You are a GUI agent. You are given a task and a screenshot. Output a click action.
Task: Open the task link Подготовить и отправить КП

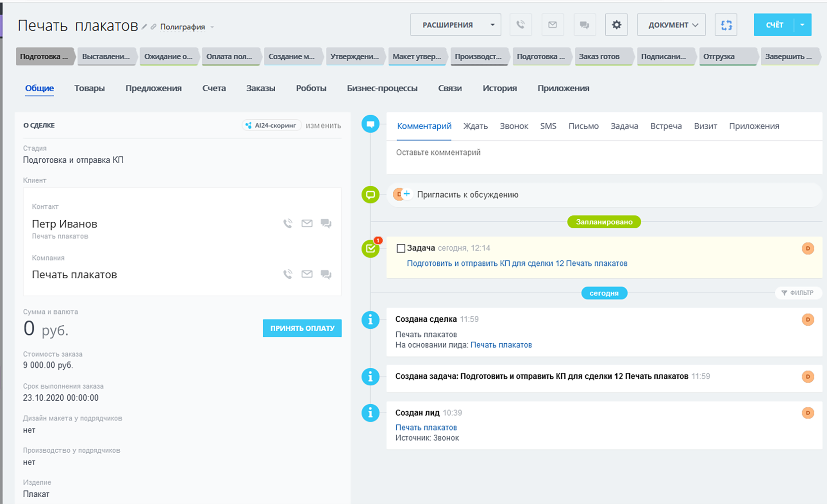pos(516,263)
